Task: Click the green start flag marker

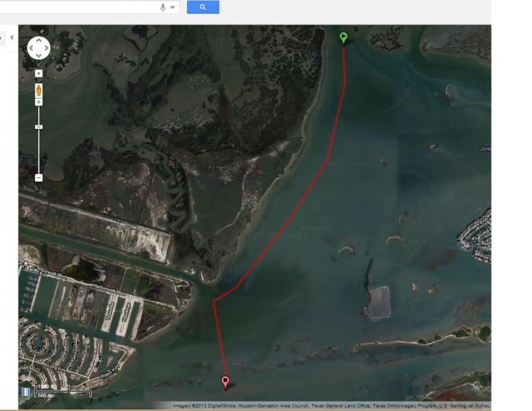Action: 343,38
